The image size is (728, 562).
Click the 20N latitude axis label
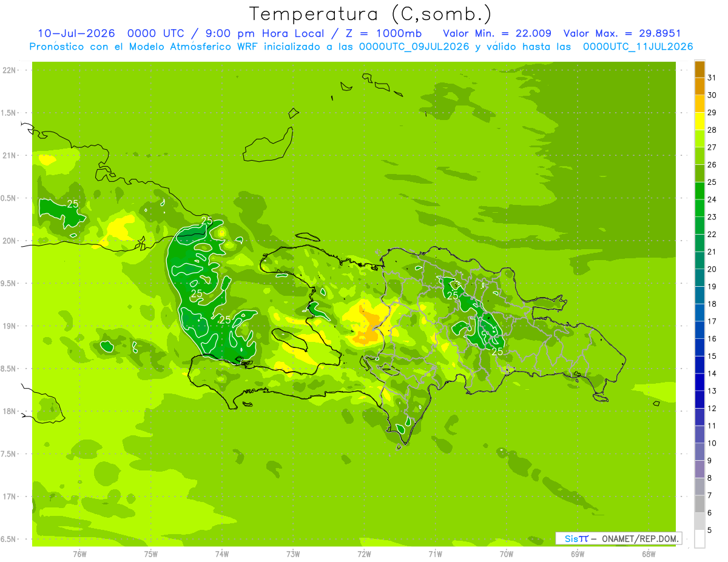point(8,241)
